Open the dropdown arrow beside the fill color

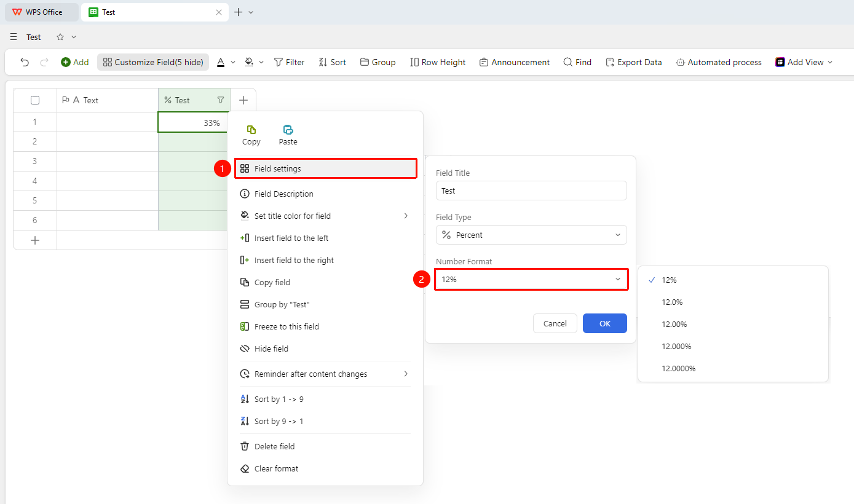[x=261, y=62]
